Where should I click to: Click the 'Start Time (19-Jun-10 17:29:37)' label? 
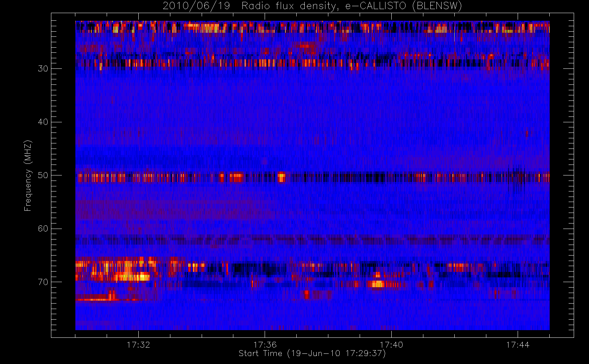coord(312,353)
